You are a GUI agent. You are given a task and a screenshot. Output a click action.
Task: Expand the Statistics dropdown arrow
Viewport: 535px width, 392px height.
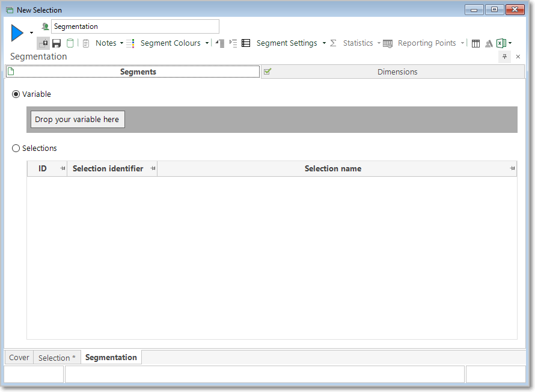coord(379,43)
